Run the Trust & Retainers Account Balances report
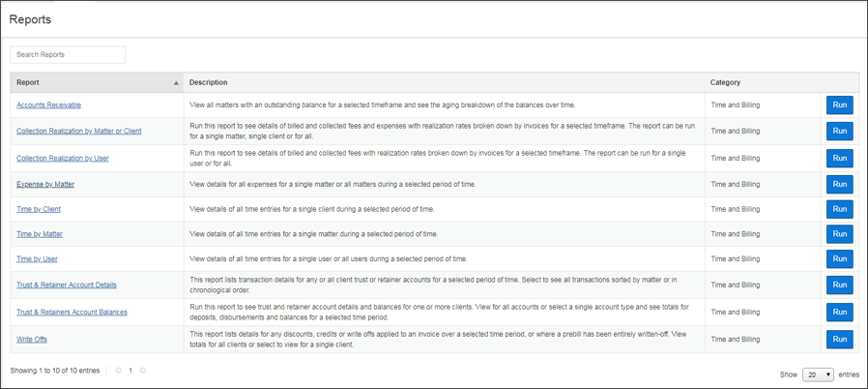This screenshot has height=389, width=868. [839, 312]
